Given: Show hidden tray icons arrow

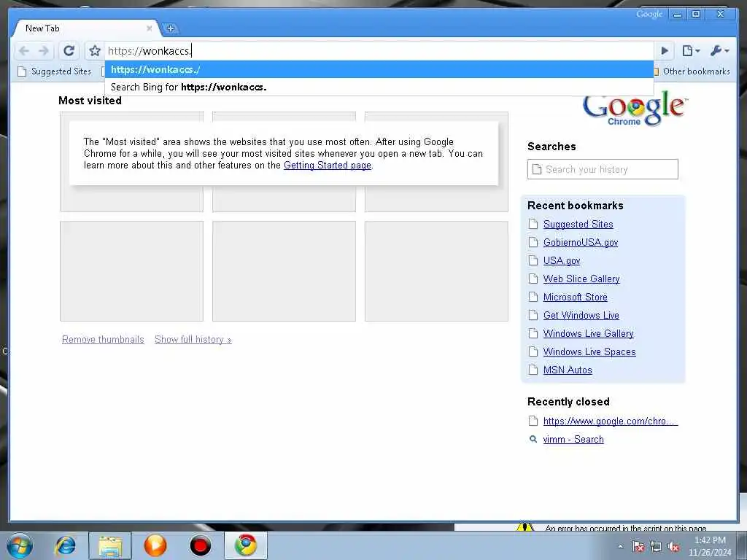Looking at the screenshot, I should (x=620, y=546).
